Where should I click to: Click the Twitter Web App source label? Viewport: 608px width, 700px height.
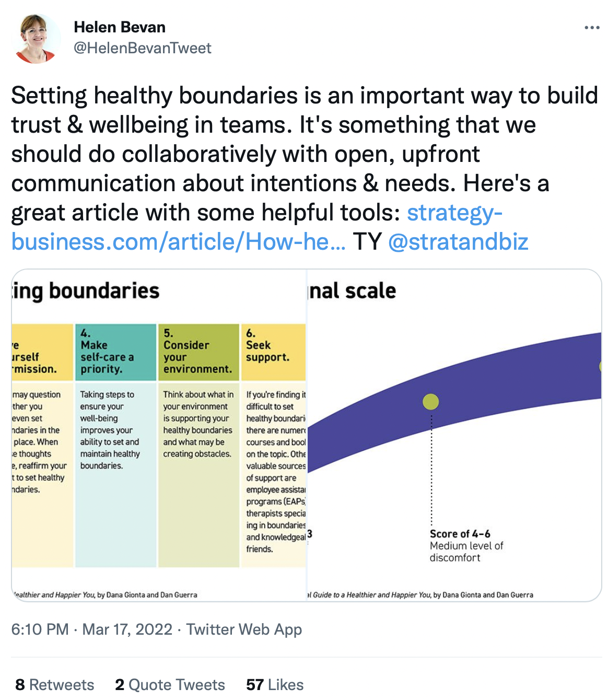point(244,629)
